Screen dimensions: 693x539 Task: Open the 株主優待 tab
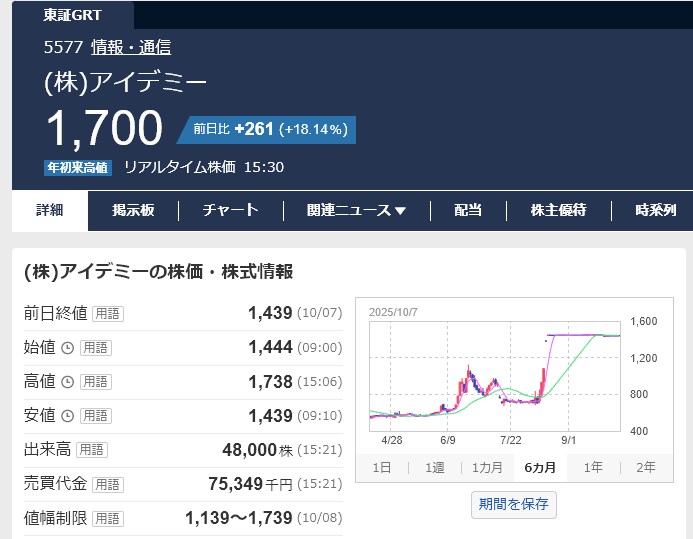click(559, 210)
